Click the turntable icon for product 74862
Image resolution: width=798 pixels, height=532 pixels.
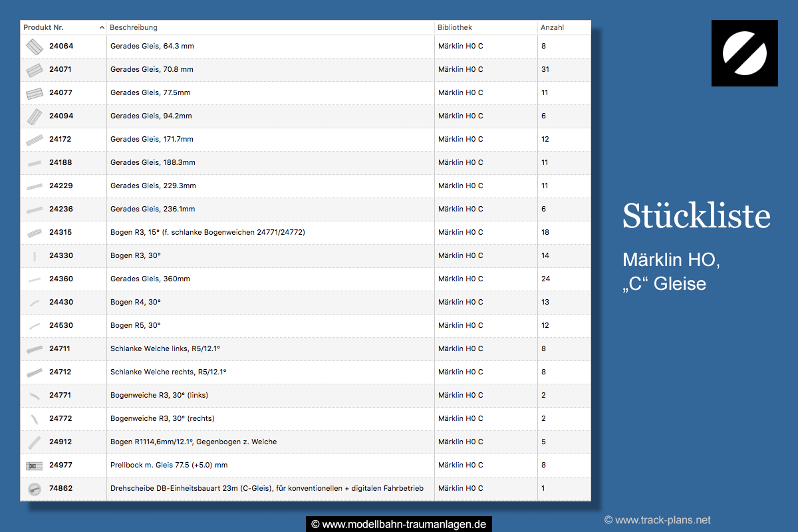(x=34, y=489)
